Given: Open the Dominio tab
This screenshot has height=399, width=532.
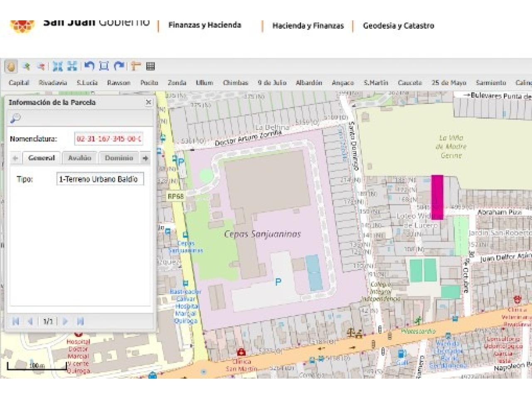Looking at the screenshot, I should pyautogui.click(x=119, y=158).
